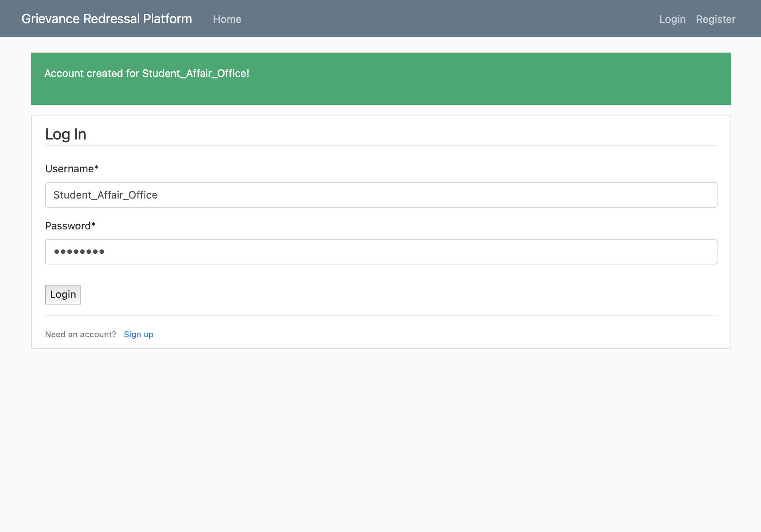The height and width of the screenshot is (532, 761).
Task: Open the Register page from navbar
Action: [x=715, y=19]
